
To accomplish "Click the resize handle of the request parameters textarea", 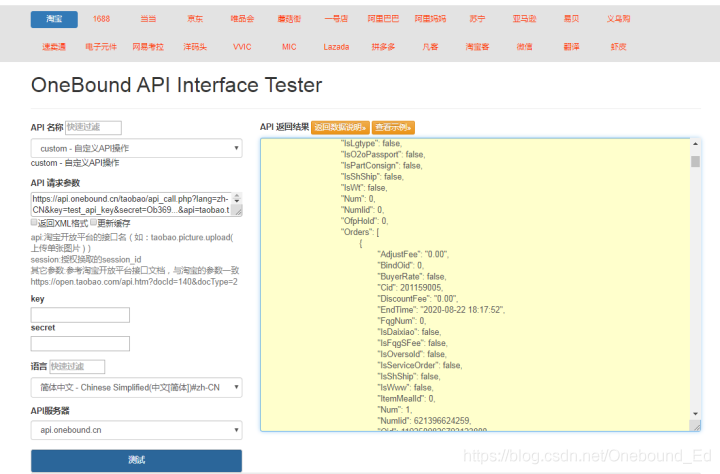I will tap(237, 211).
